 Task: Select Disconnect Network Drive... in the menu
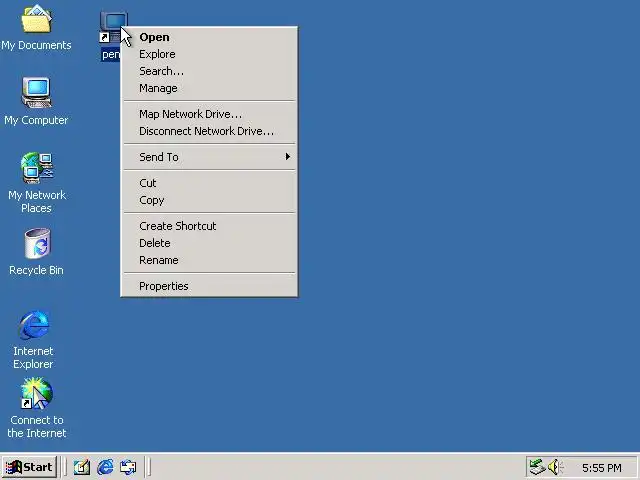click(209, 131)
